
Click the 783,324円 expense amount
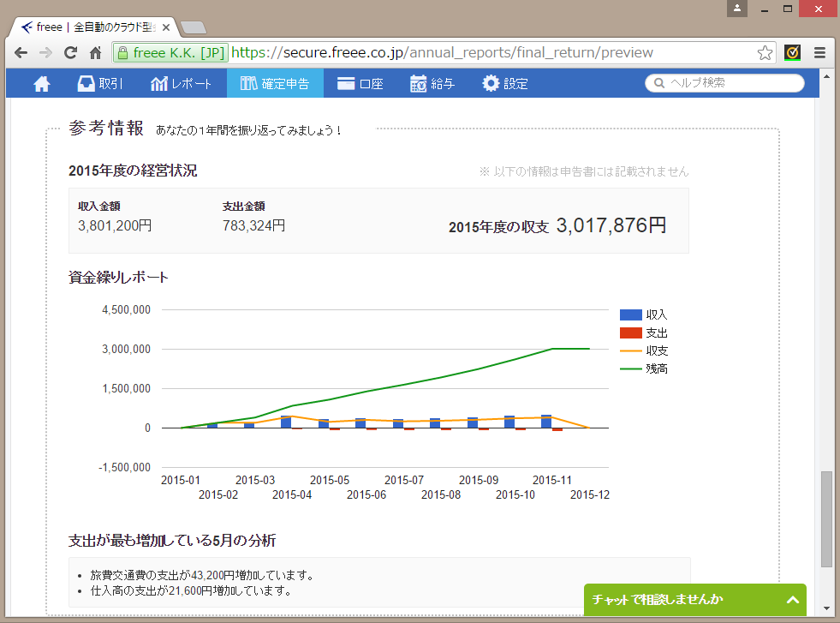tap(253, 225)
